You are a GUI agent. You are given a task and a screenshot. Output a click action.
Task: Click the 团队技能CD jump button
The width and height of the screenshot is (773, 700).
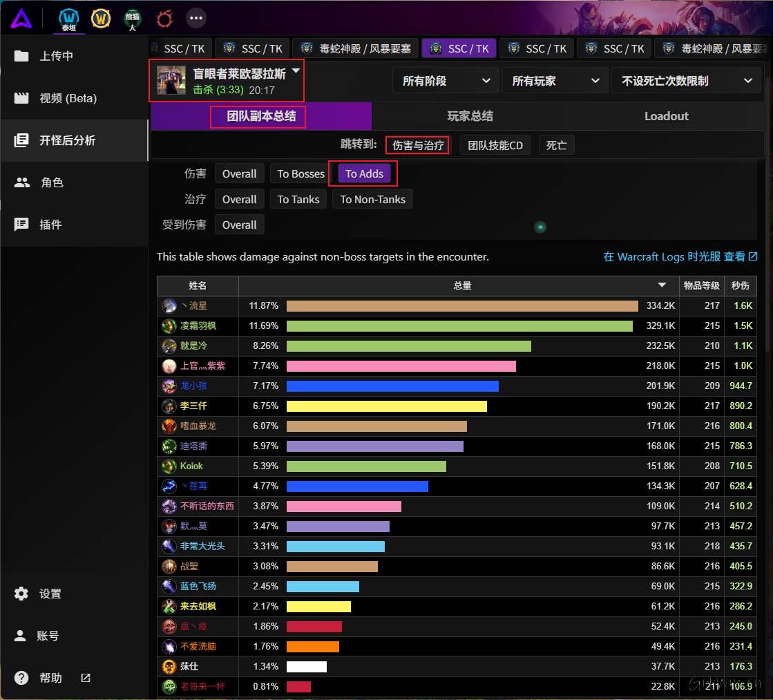(495, 144)
